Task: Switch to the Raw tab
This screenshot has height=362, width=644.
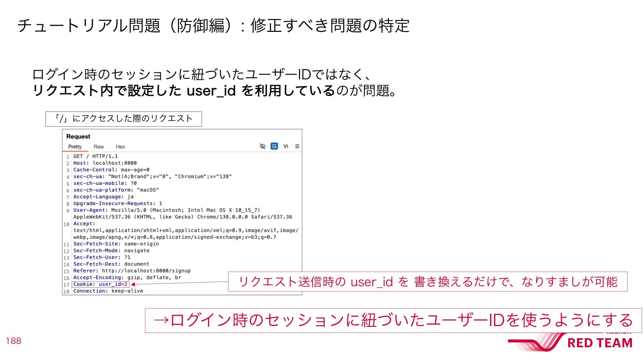Action: tap(99, 147)
